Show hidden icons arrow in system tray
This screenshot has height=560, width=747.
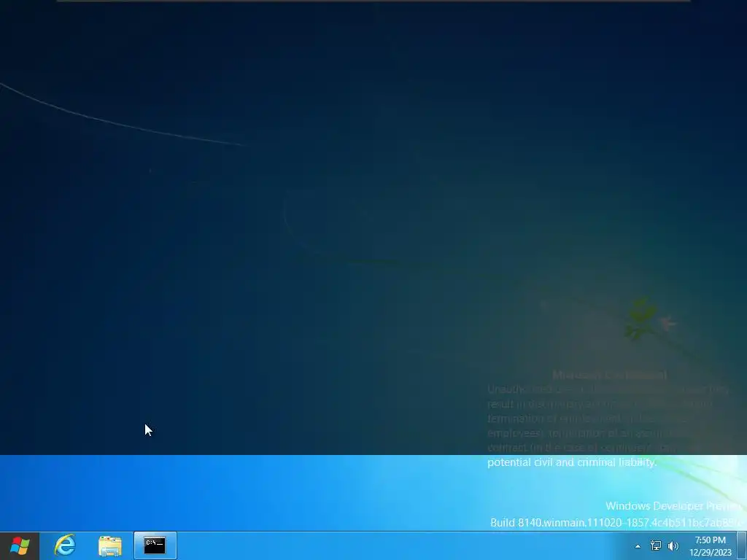(638, 546)
